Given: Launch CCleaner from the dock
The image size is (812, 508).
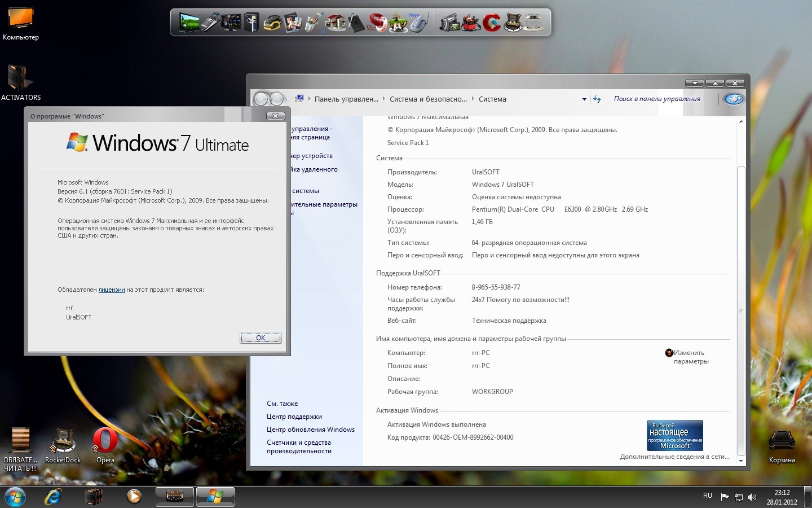Looking at the screenshot, I should click(x=491, y=23).
